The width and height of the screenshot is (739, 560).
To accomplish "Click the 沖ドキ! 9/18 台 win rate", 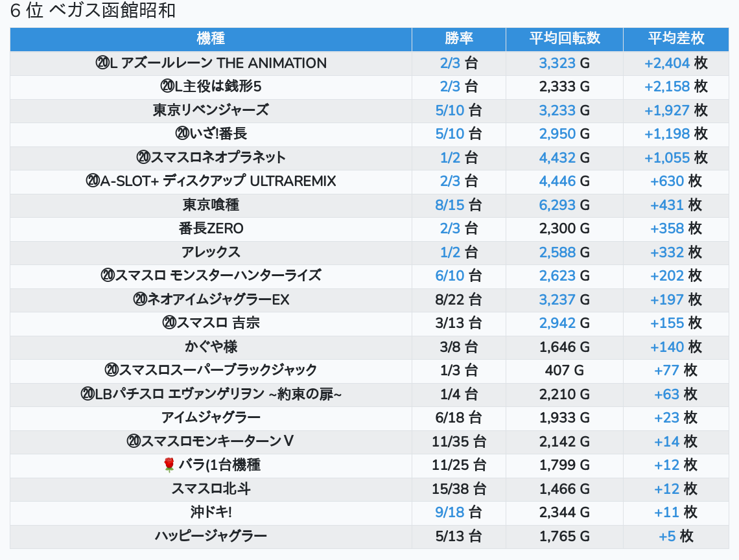I will (x=458, y=512).
